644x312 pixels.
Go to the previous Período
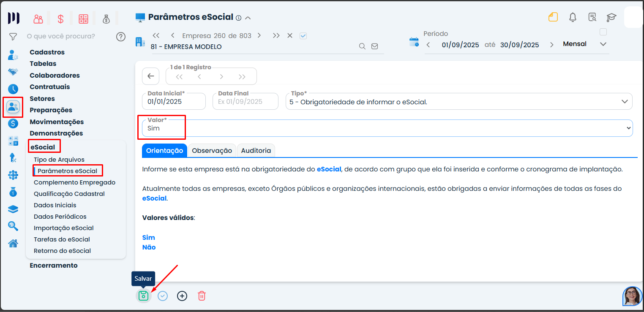click(x=428, y=45)
